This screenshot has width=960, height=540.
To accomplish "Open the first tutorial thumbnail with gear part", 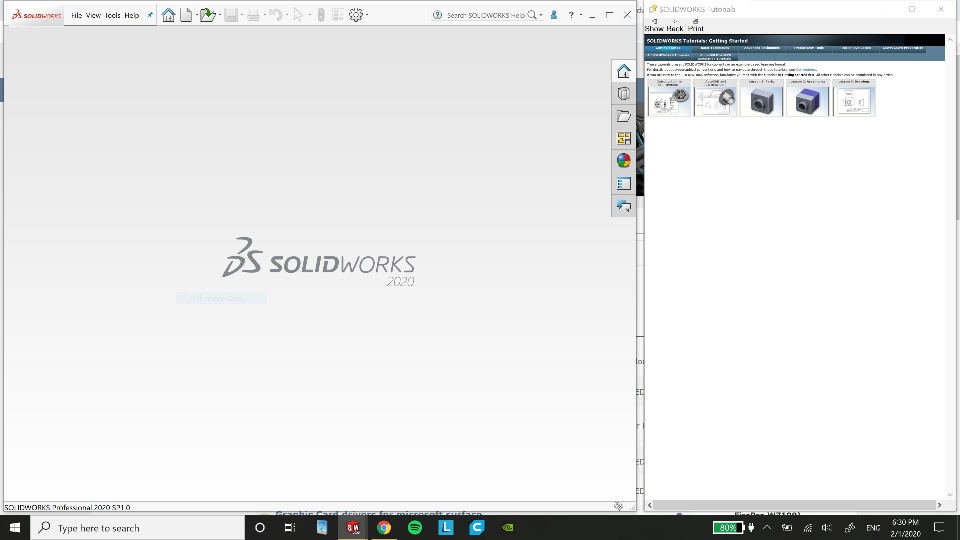I will (669, 98).
